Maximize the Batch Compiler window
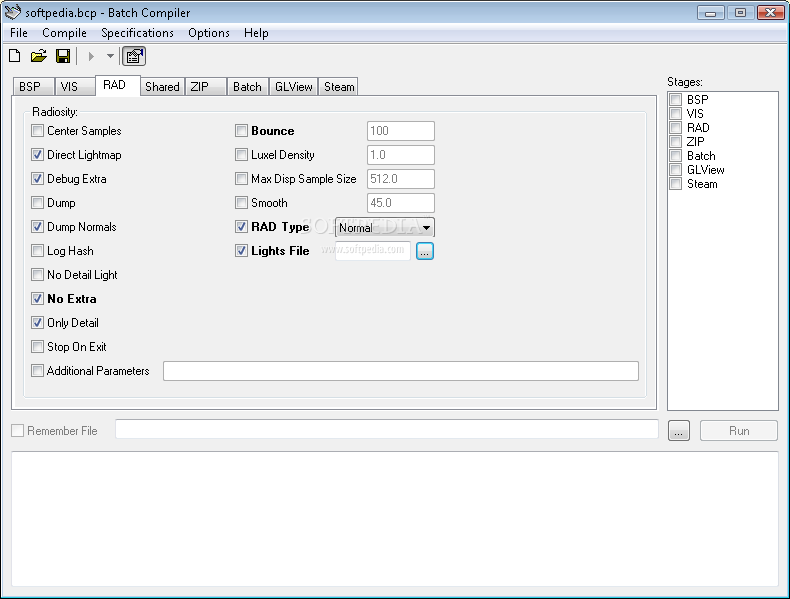790x599 pixels. click(740, 13)
